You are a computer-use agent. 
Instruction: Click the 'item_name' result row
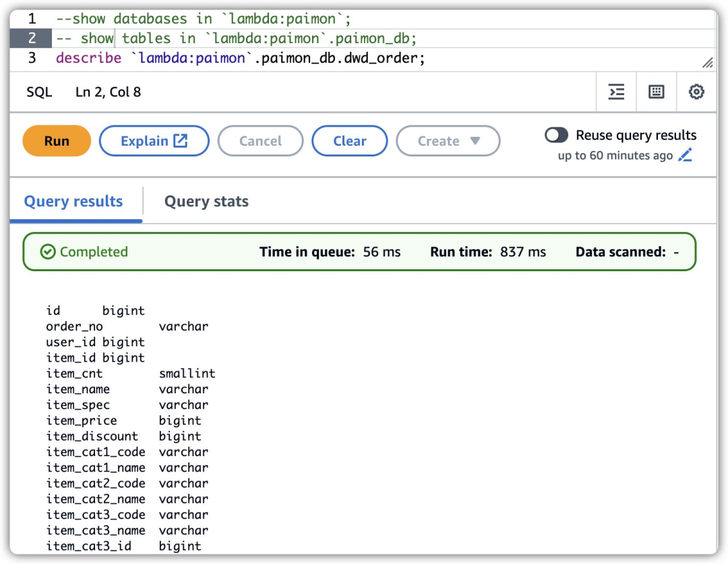127,389
